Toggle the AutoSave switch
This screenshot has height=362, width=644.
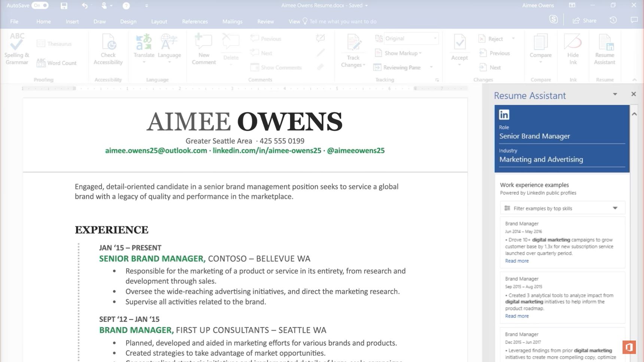pos(40,5)
